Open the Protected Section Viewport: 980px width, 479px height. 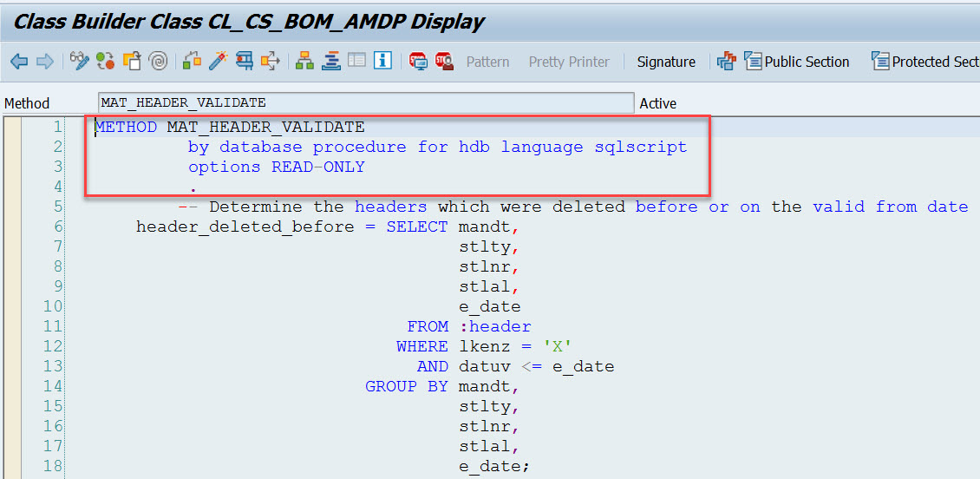(x=925, y=62)
